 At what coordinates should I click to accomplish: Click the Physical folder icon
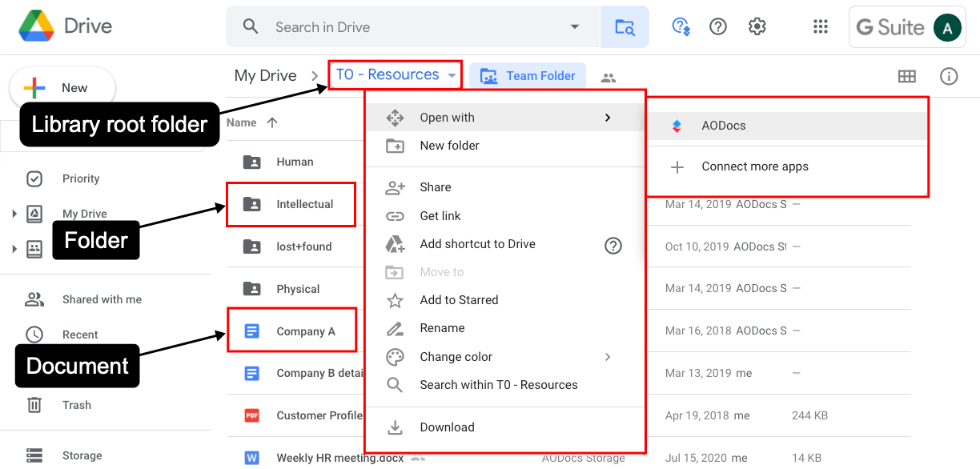[252, 289]
